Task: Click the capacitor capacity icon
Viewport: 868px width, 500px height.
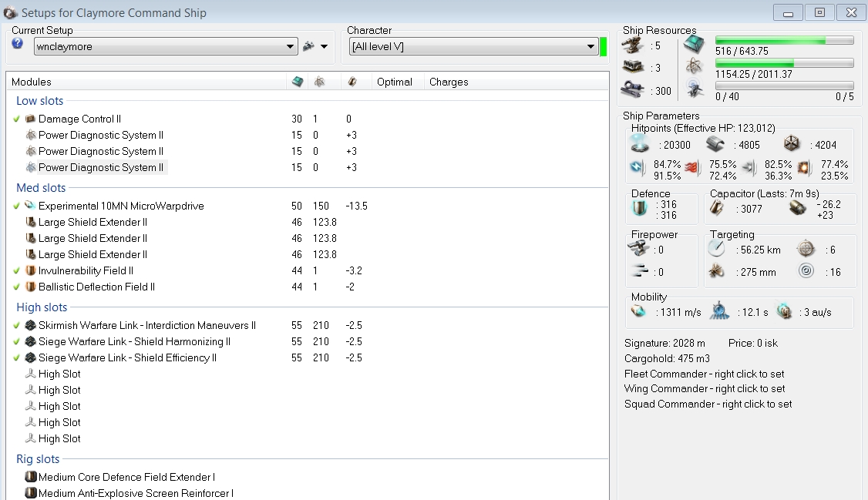Action: pyautogui.click(x=716, y=209)
